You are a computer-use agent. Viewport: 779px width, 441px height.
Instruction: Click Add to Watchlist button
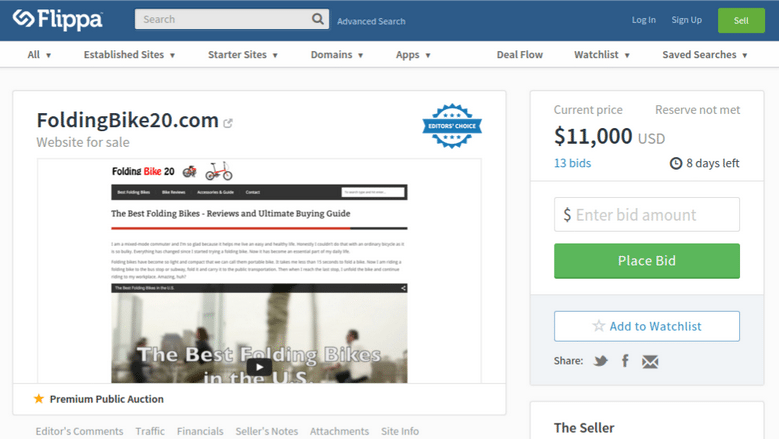647,326
